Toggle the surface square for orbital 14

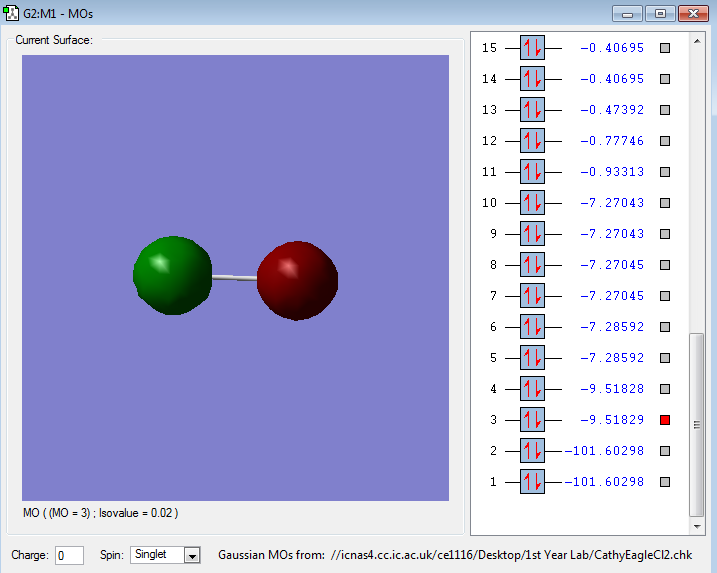pos(665,79)
